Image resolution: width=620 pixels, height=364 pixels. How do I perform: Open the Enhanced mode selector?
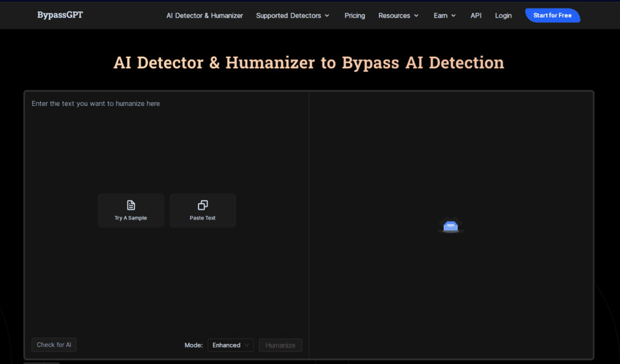230,345
